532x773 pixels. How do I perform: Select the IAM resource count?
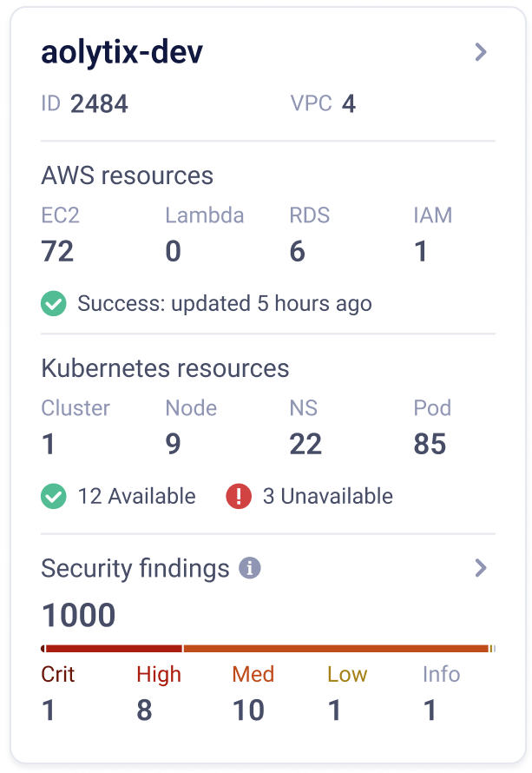point(421,252)
